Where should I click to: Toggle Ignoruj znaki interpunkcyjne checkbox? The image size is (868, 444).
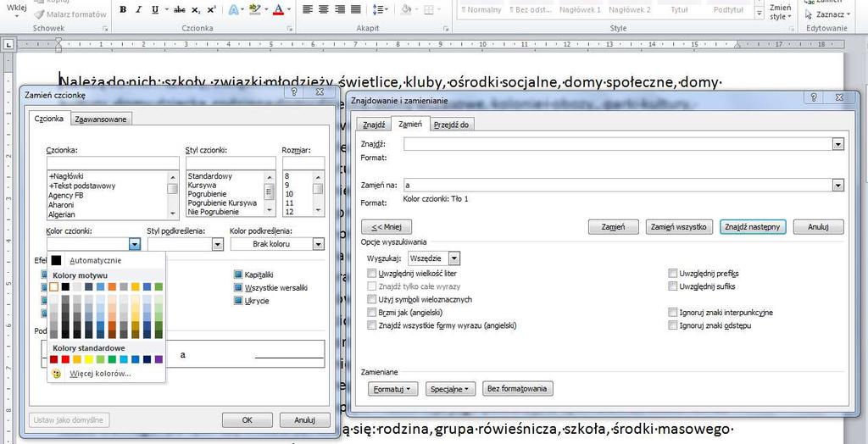point(672,313)
